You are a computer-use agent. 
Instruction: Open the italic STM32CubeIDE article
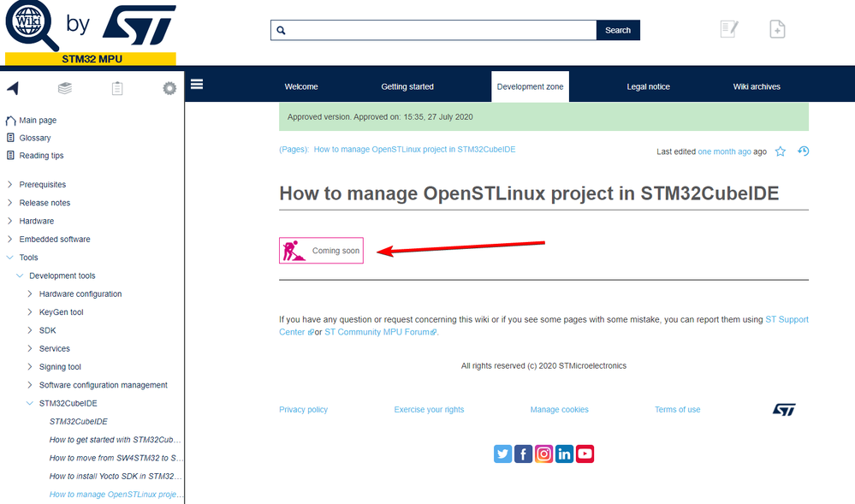pyautogui.click(x=79, y=422)
